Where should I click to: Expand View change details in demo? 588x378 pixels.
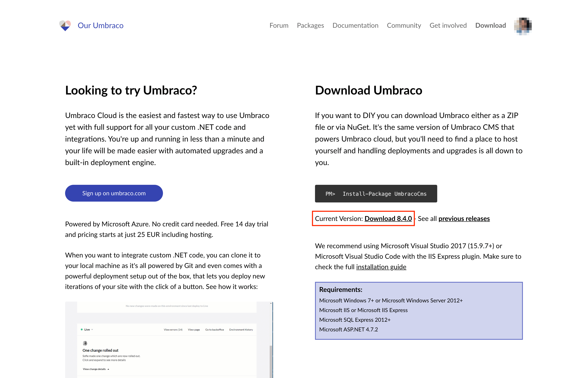pos(96,369)
